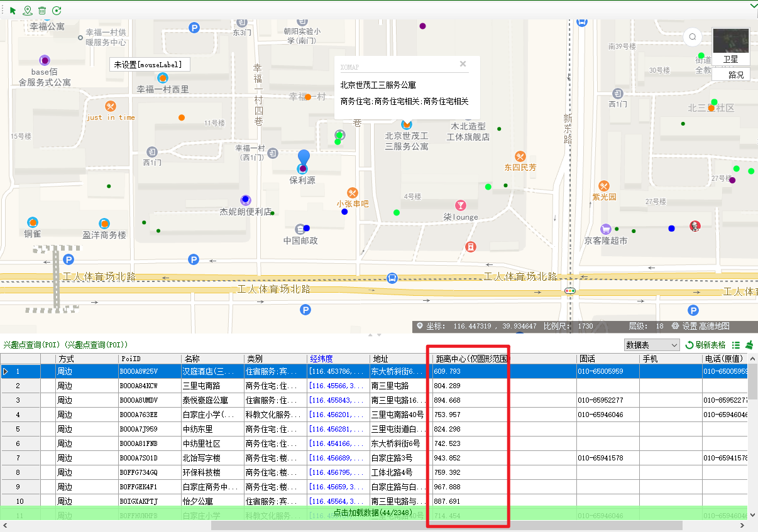Screen dimensions: 758x532
Task: Click the base佰舍服务式公寓 purple marker
Action: coord(45,60)
